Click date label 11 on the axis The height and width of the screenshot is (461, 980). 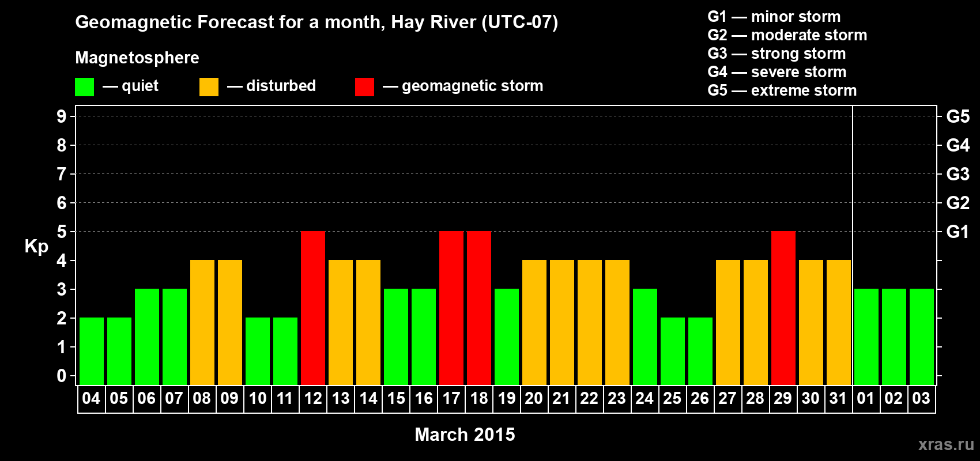(285, 398)
